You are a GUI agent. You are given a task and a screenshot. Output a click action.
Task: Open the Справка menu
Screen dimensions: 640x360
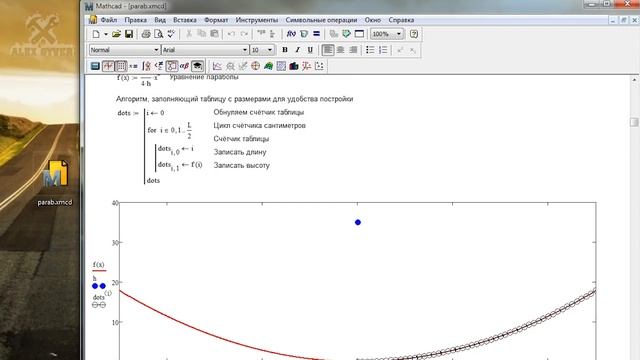coord(401,20)
